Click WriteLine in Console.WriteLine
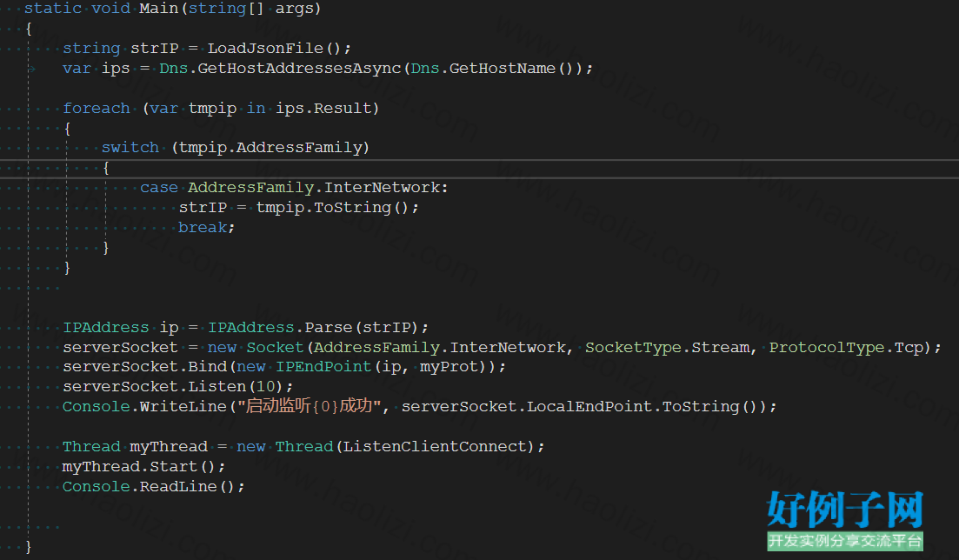Image resolution: width=959 pixels, height=560 pixels. [183, 406]
